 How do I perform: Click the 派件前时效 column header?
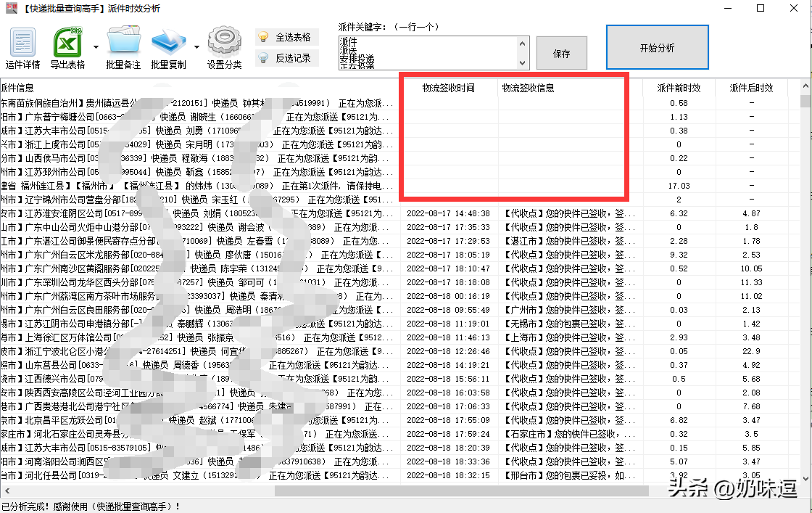(x=679, y=88)
